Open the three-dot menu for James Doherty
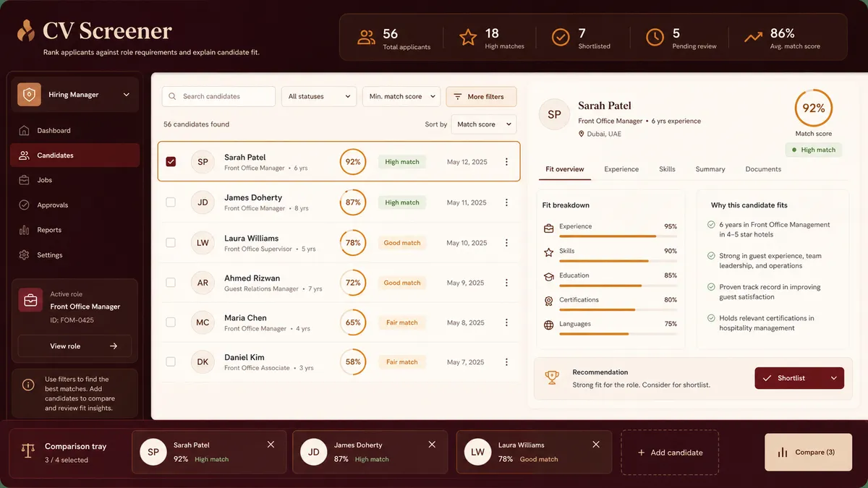Viewport: 868px width, 488px height. [506, 202]
